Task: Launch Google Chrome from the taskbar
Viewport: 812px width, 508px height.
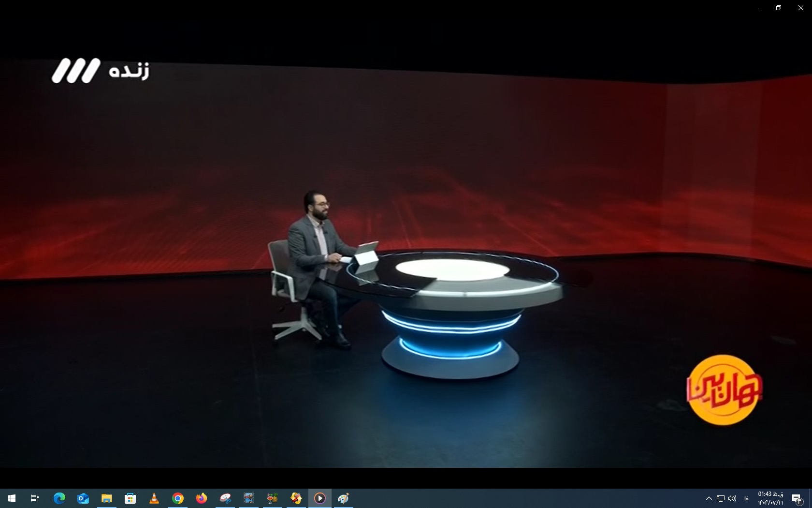Action: 178,498
